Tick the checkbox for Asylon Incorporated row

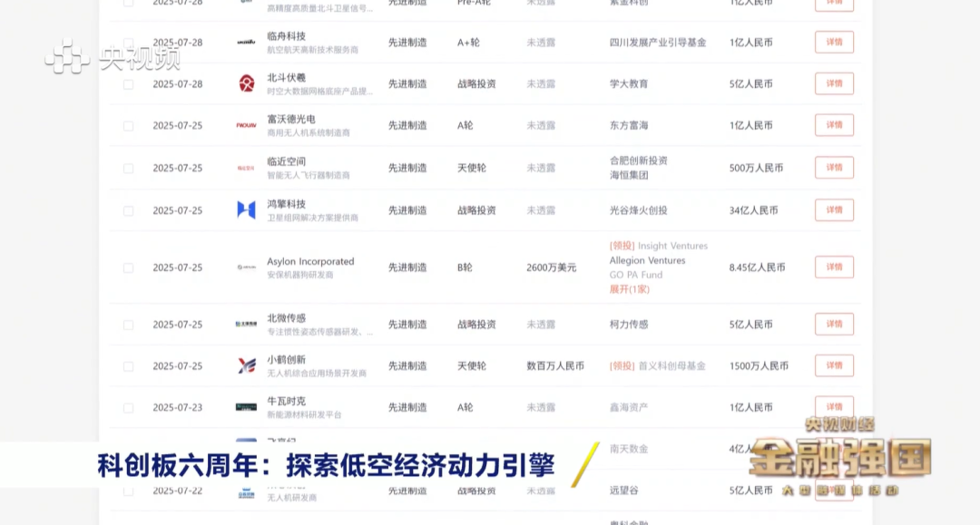[x=128, y=267]
